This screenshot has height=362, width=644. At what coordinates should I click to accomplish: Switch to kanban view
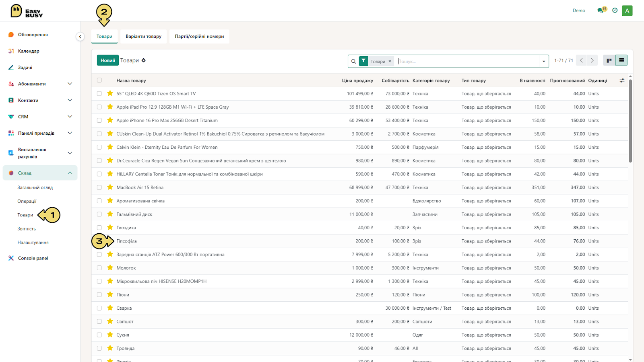[x=609, y=60]
